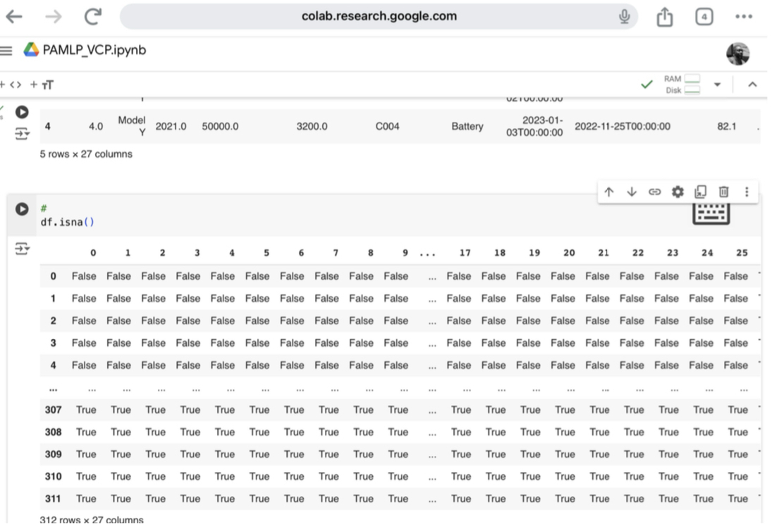Screen dimensions: 779x532
Task: Copy link to cell icon
Action: click(x=655, y=192)
